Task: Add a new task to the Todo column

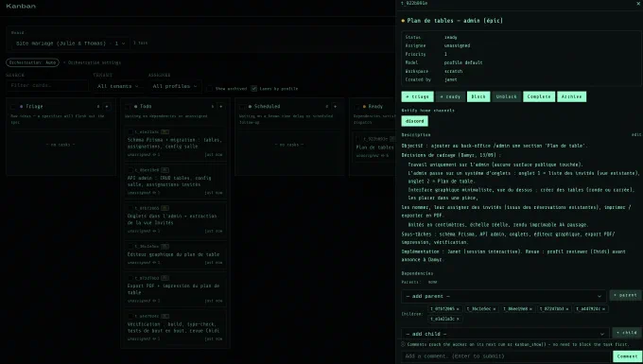Action: [221, 107]
